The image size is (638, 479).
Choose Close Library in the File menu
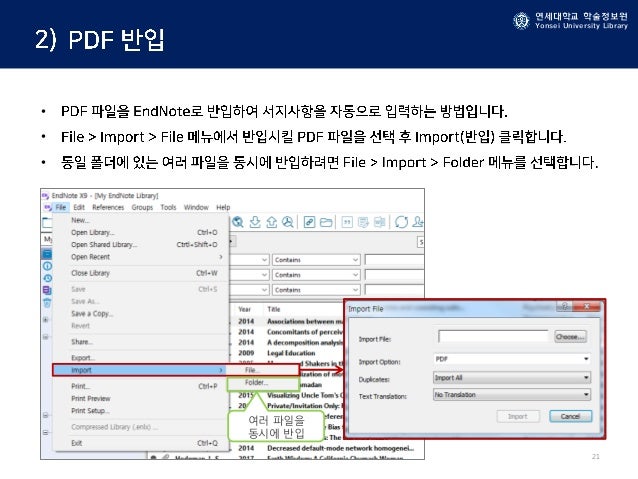coord(141,273)
